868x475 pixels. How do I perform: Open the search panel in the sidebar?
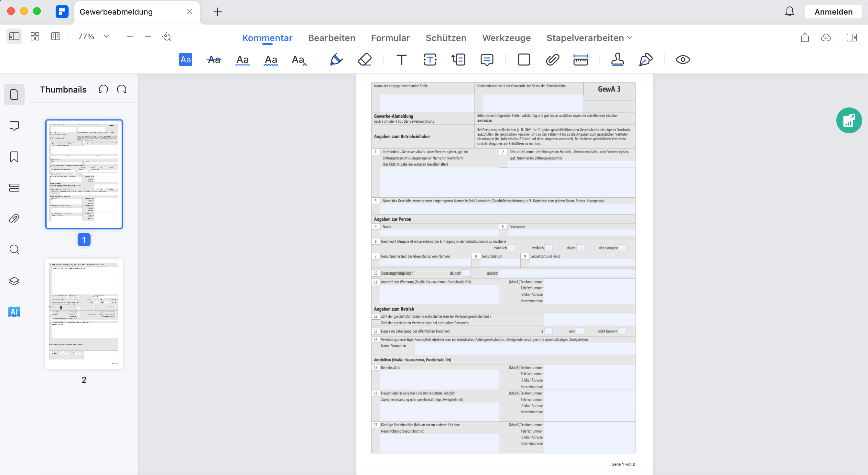point(14,249)
